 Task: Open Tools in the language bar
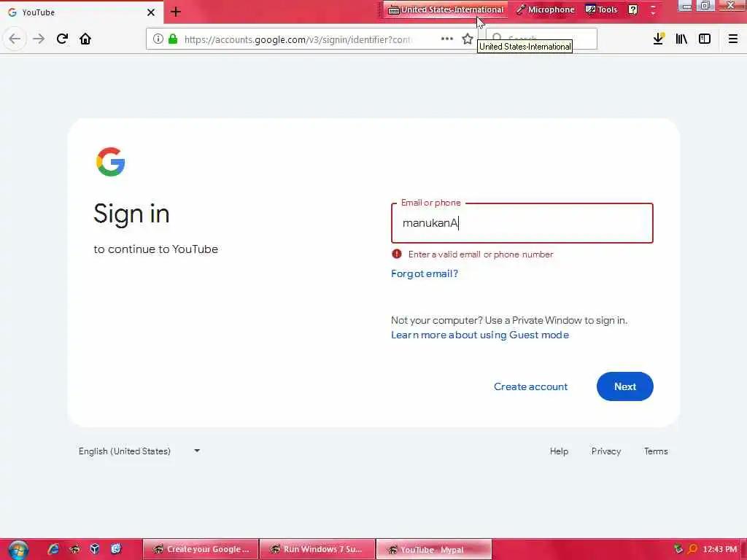click(601, 9)
